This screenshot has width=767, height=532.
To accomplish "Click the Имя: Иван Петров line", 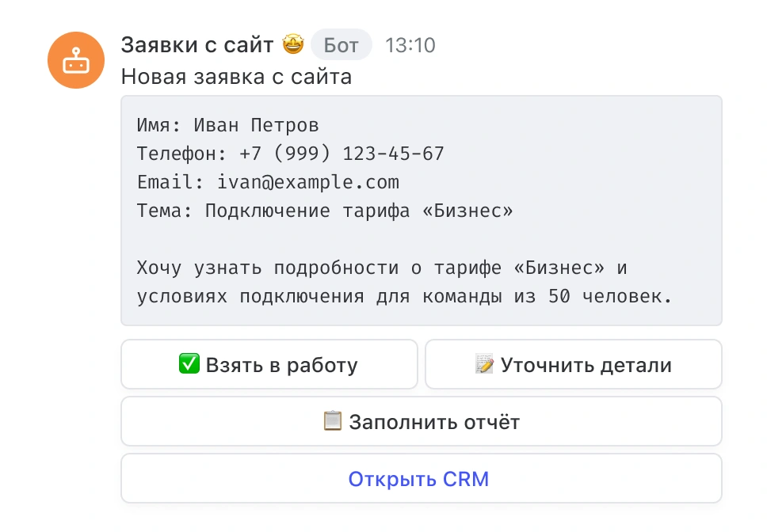I will (227, 125).
